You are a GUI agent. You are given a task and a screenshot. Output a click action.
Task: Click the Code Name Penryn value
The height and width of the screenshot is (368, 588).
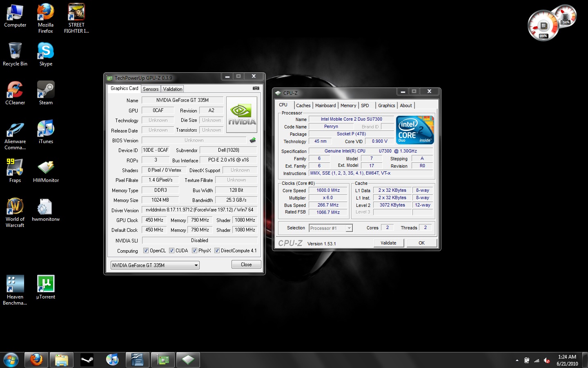[331, 126]
